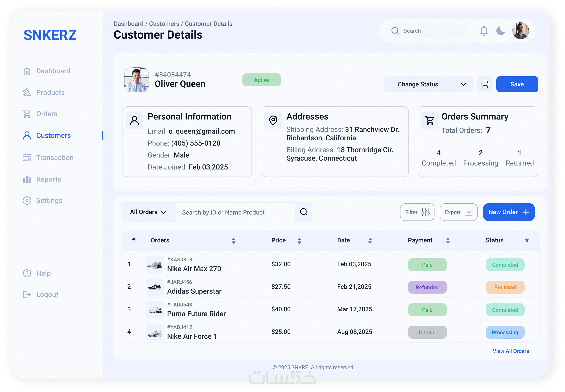Click the Personal Information person icon
Viewport: 565px width, 392px height.
134,120
